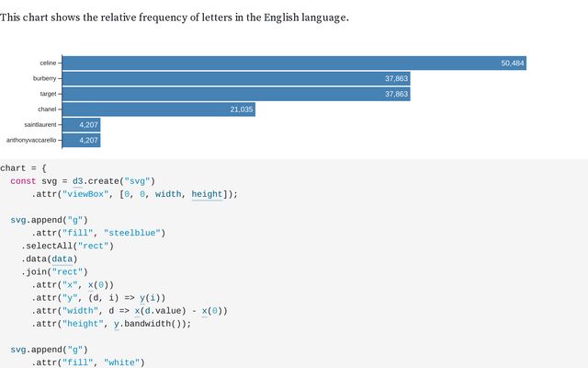Click the target bar in the chart

click(x=236, y=94)
